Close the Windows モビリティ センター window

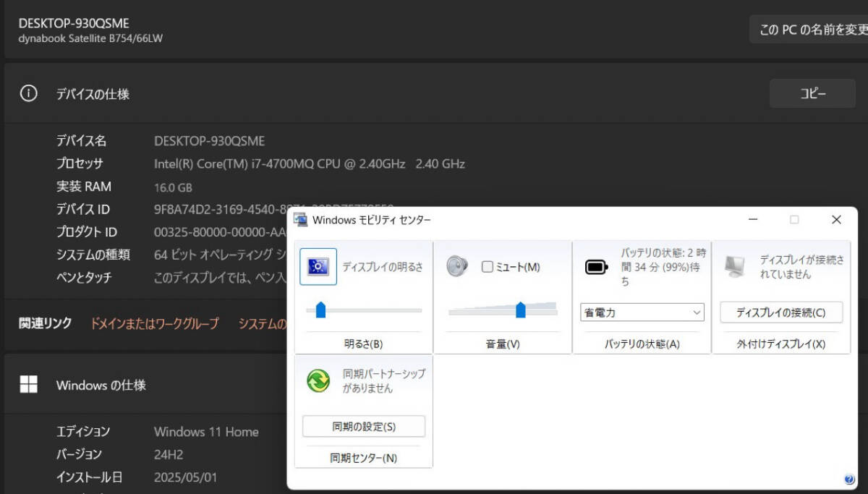(836, 219)
